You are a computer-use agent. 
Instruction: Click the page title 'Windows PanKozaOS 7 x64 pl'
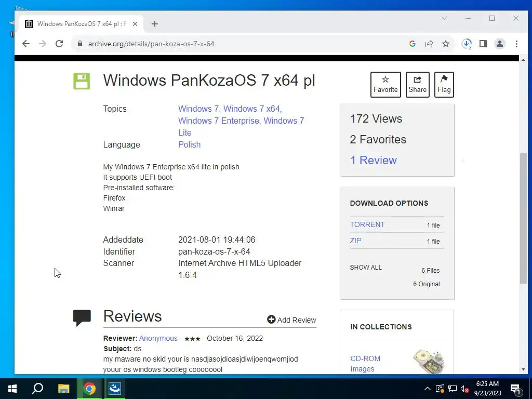click(x=209, y=81)
